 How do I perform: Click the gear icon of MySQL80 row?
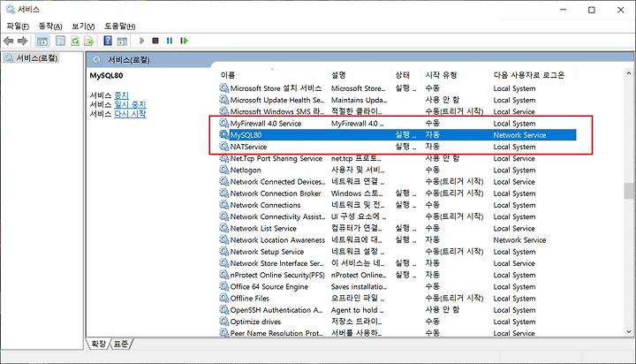223,134
